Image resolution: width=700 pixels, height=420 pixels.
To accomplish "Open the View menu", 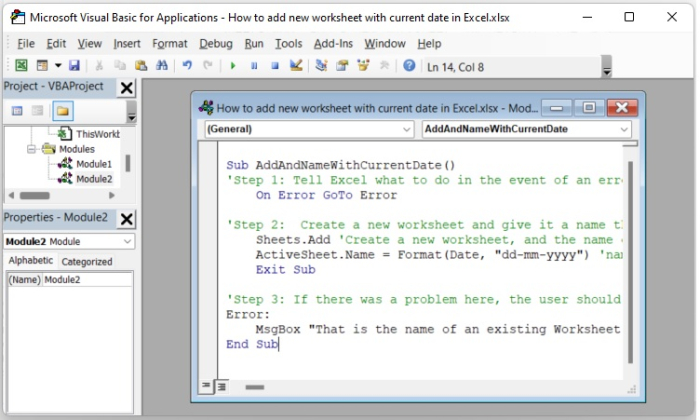I will [x=90, y=44].
